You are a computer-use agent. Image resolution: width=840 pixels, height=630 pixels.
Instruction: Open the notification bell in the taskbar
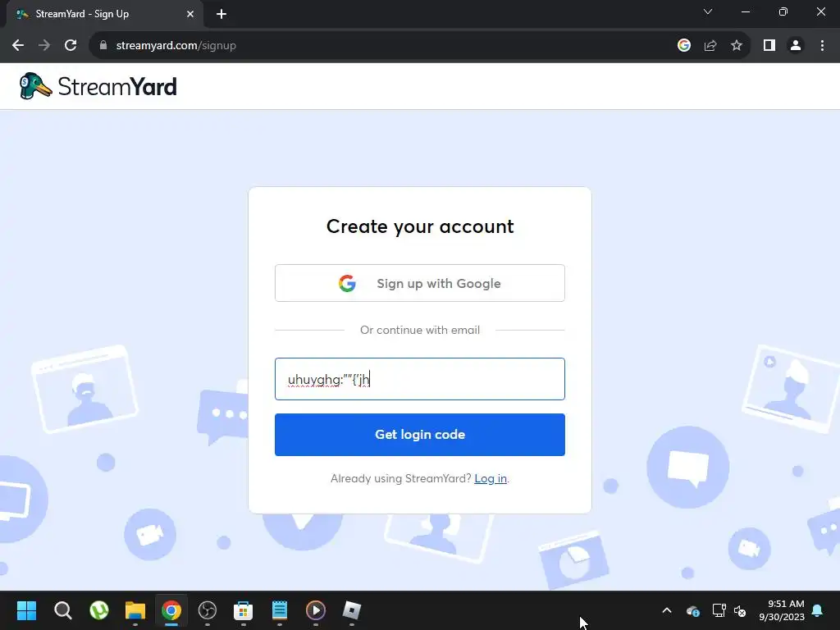tap(818, 610)
